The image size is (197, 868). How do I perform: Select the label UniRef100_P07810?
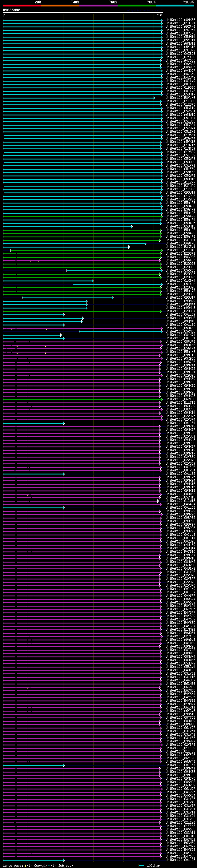[180, 552]
